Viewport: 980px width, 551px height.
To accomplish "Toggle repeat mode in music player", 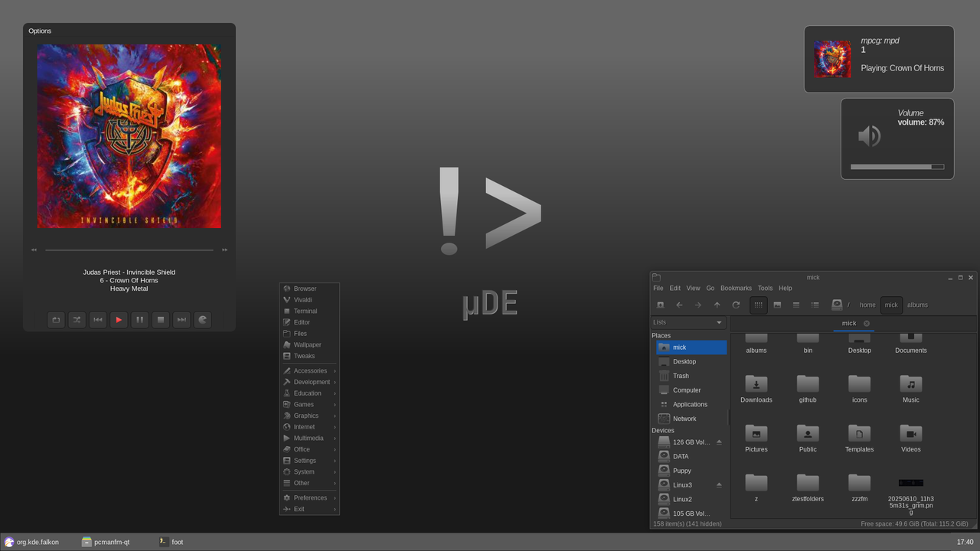I will [x=56, y=320].
